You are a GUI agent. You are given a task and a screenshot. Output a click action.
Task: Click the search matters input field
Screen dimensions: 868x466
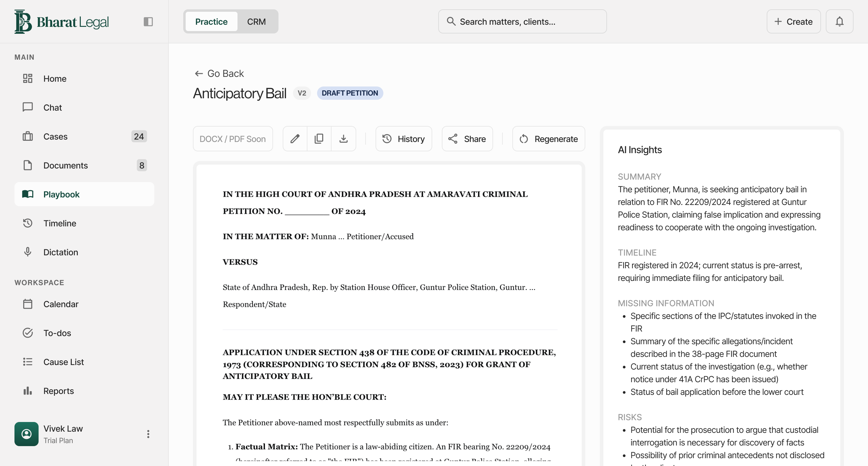coord(522,22)
